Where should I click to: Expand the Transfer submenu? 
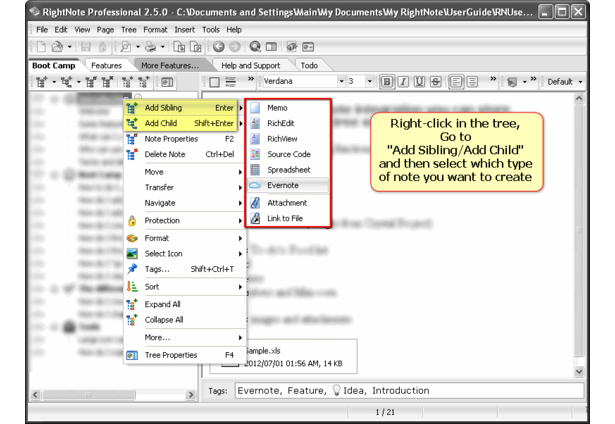[184, 187]
